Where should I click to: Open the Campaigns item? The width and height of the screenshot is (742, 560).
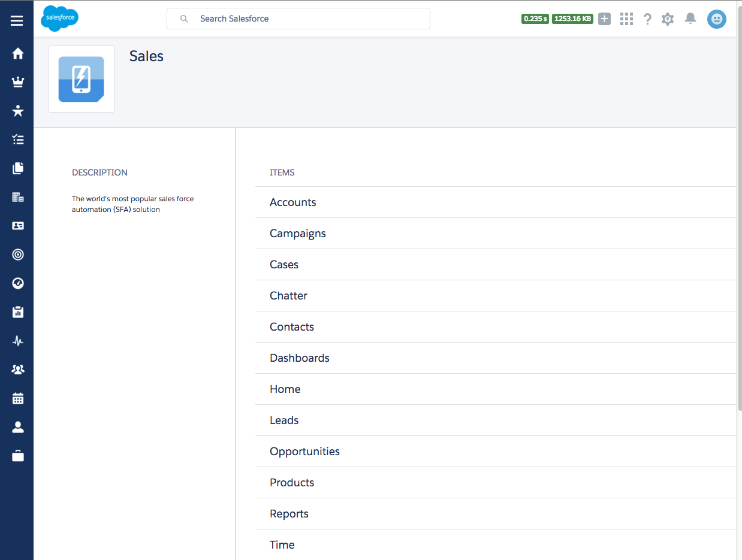coord(496,234)
